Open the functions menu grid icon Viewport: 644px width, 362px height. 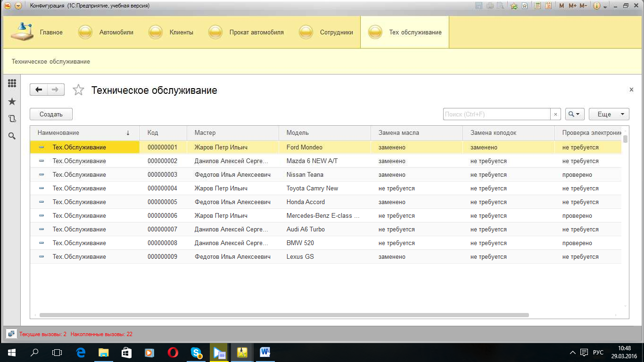point(12,83)
